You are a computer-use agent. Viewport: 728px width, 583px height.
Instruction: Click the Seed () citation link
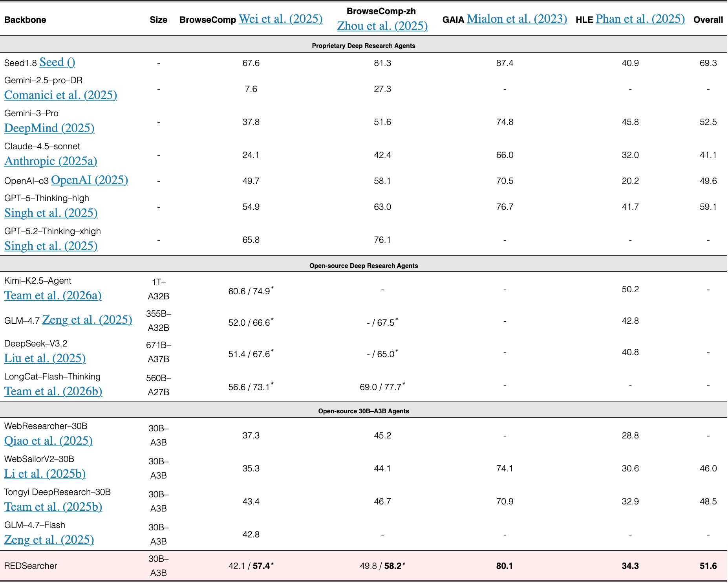57,62
